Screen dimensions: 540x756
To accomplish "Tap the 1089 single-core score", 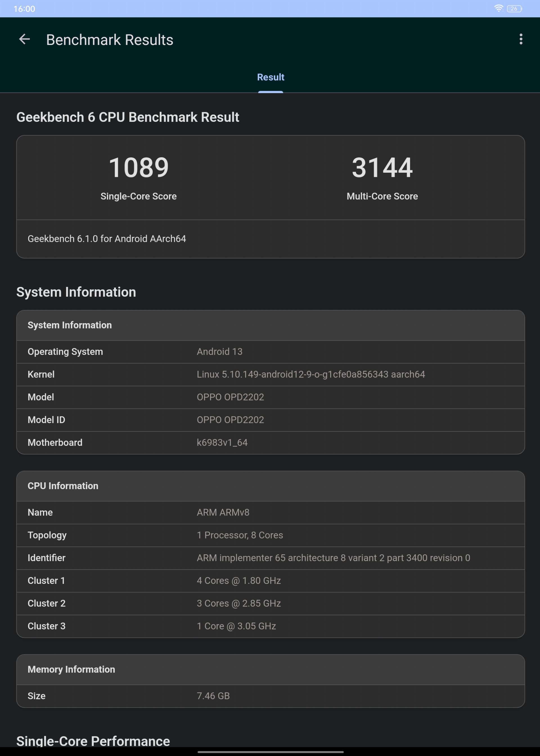I will pyautogui.click(x=139, y=168).
